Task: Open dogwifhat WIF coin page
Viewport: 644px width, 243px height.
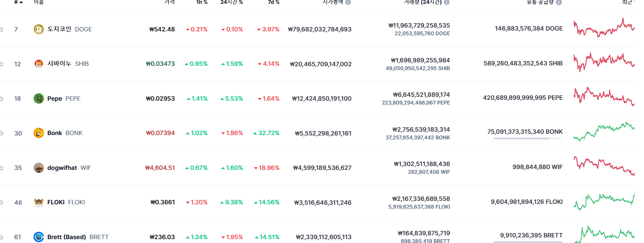Action: pos(69,168)
